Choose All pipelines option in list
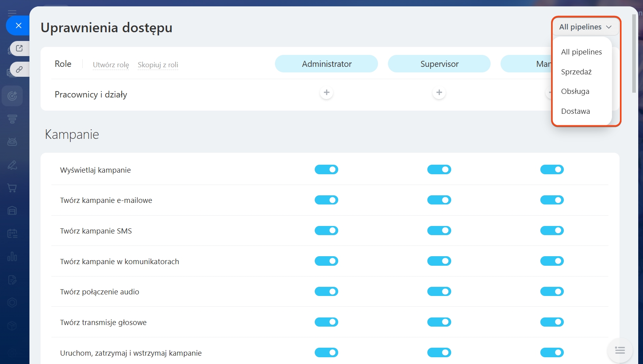This screenshot has width=643, height=364. click(x=581, y=52)
